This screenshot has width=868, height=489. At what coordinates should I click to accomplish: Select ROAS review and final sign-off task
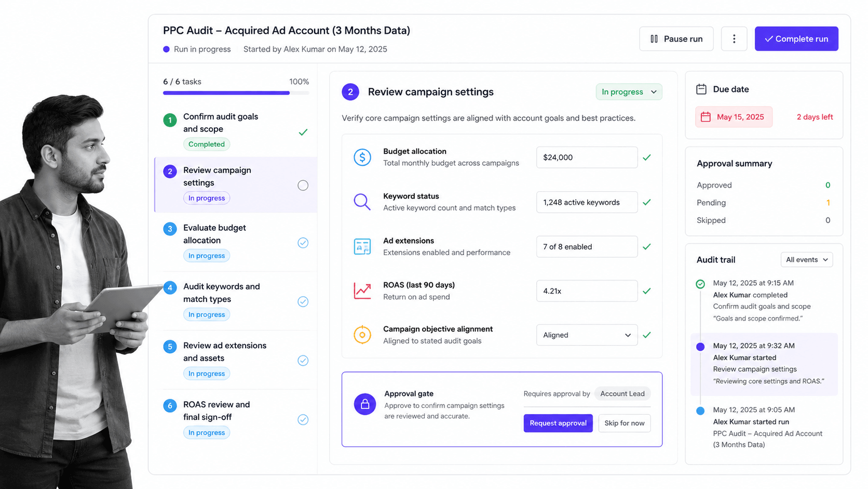coord(236,419)
